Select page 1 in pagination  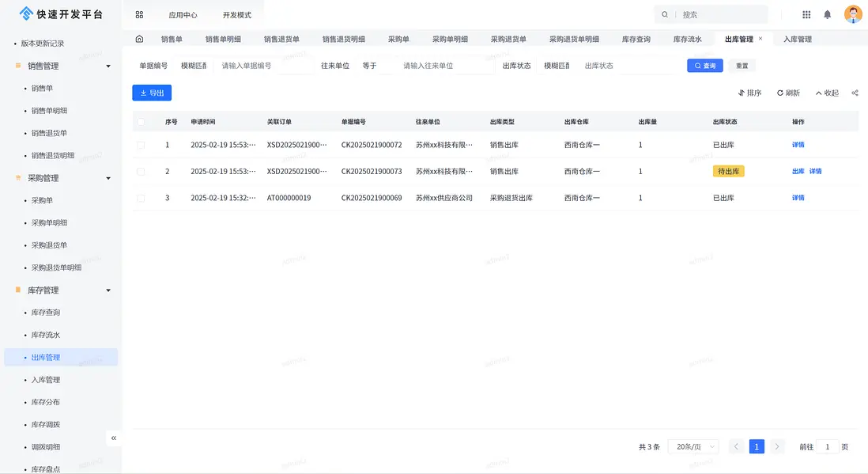757,447
